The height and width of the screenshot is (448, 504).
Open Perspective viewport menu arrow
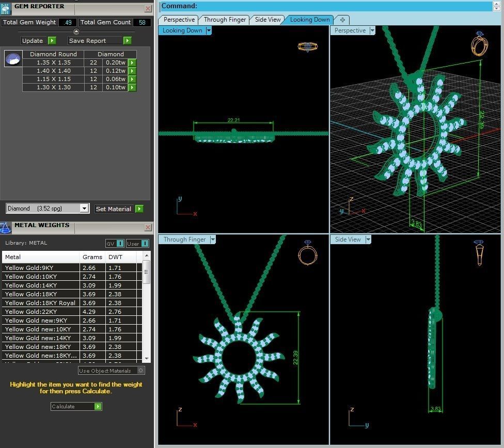click(372, 30)
